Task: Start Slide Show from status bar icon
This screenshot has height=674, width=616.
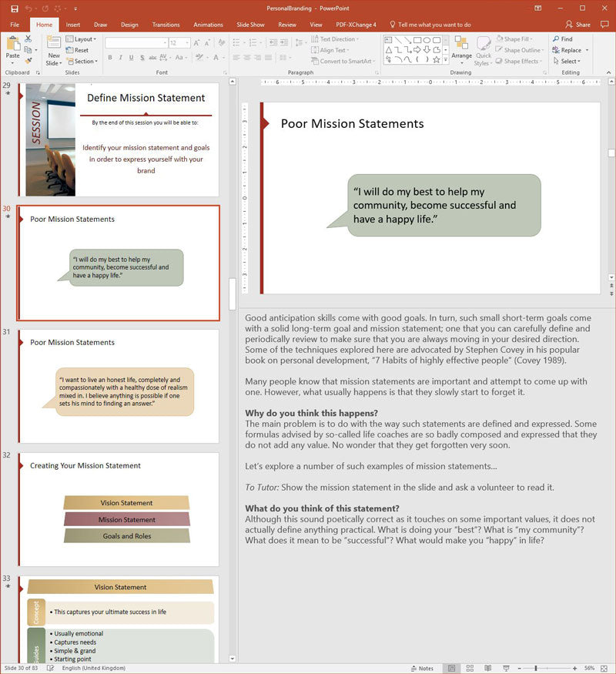Action: pyautogui.click(x=506, y=669)
